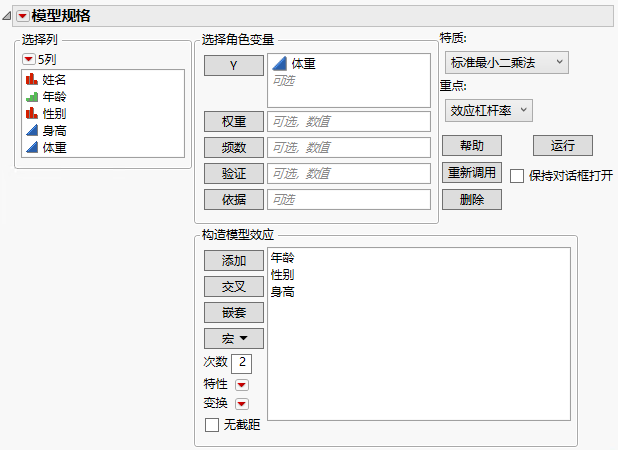
Task: Open the red triangle menu beside 模型规格
Action: (22, 16)
